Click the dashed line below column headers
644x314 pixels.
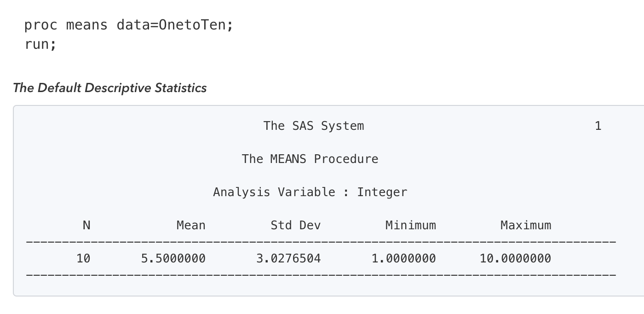pos(321,242)
